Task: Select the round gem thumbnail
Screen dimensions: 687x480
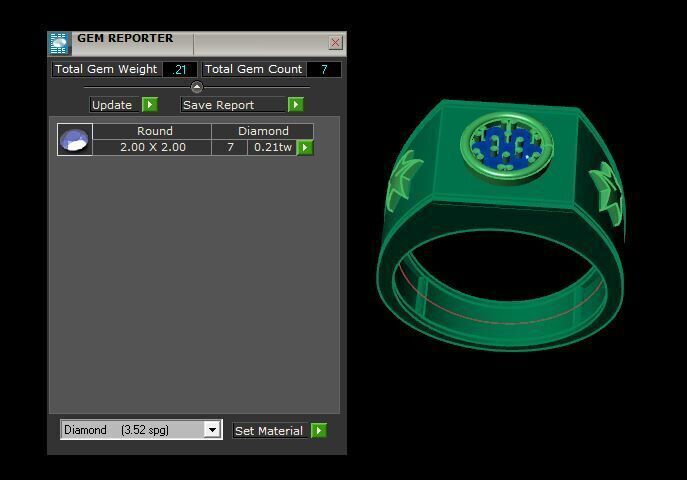Action: click(x=75, y=139)
